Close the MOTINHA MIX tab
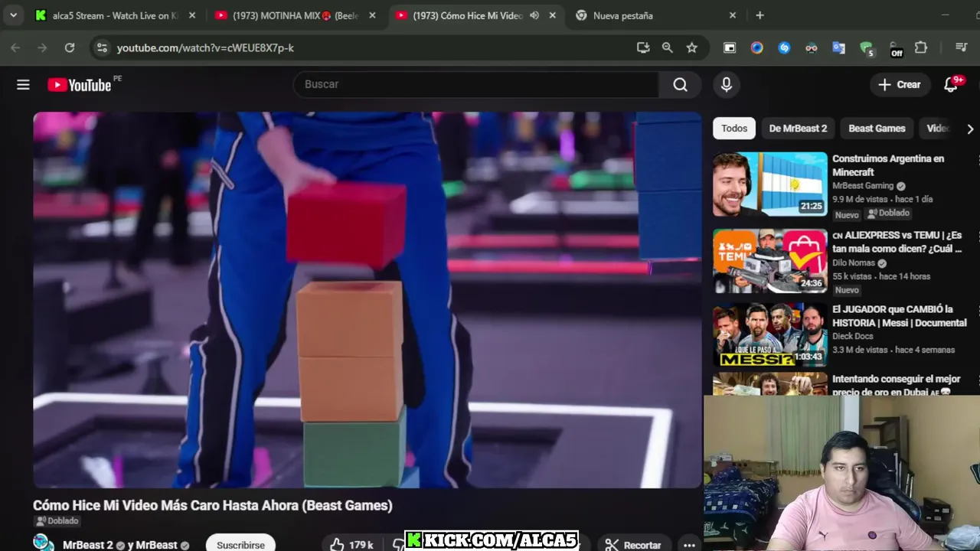The height and width of the screenshot is (551, 980). (373, 15)
